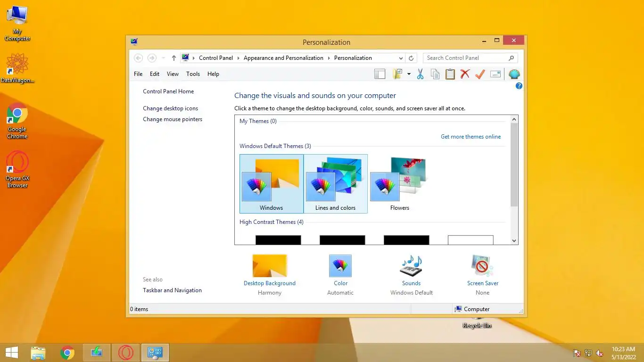Image resolution: width=644 pixels, height=362 pixels.
Task: Click the theme list scroll up arrow
Action: [x=514, y=119]
